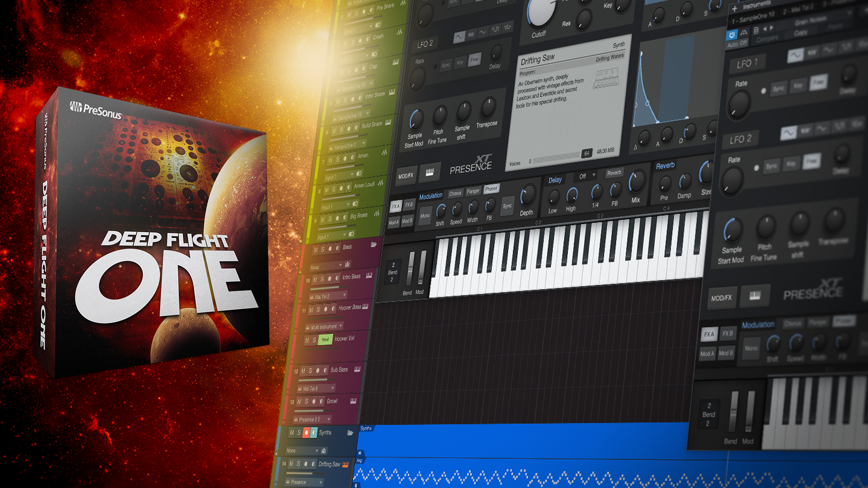This screenshot has height=488, width=868.
Task: Click the power icon in right instrument window
Action: [x=731, y=35]
